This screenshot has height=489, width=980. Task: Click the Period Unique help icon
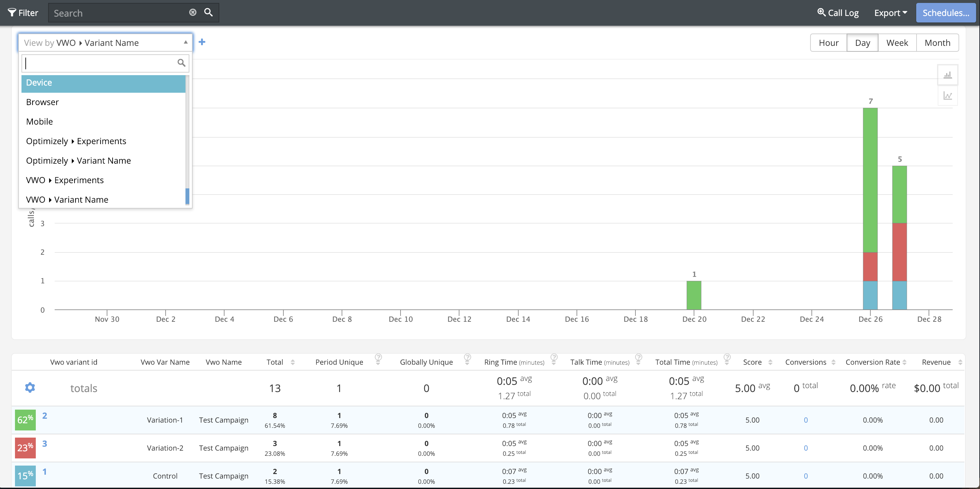(x=378, y=357)
